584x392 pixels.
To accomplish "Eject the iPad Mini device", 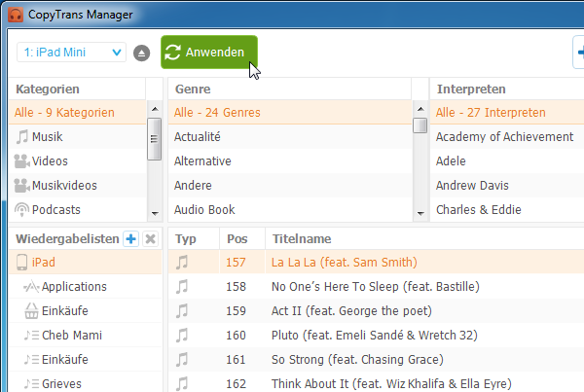I will point(141,53).
